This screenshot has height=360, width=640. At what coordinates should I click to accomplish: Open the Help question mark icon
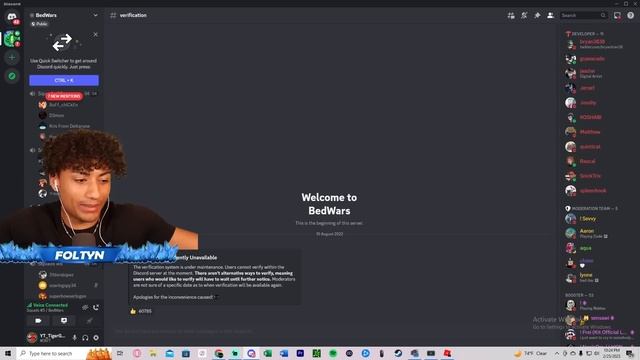pyautogui.click(x=630, y=16)
